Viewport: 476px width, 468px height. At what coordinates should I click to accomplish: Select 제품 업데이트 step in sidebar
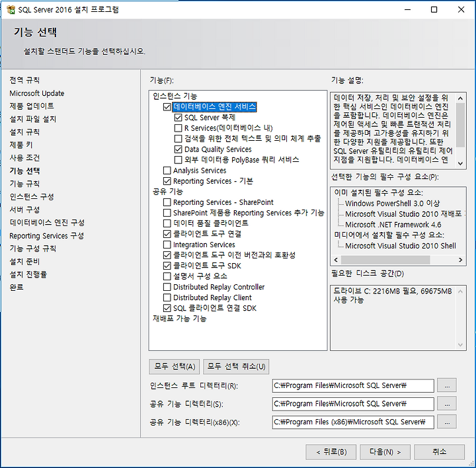tap(32, 106)
